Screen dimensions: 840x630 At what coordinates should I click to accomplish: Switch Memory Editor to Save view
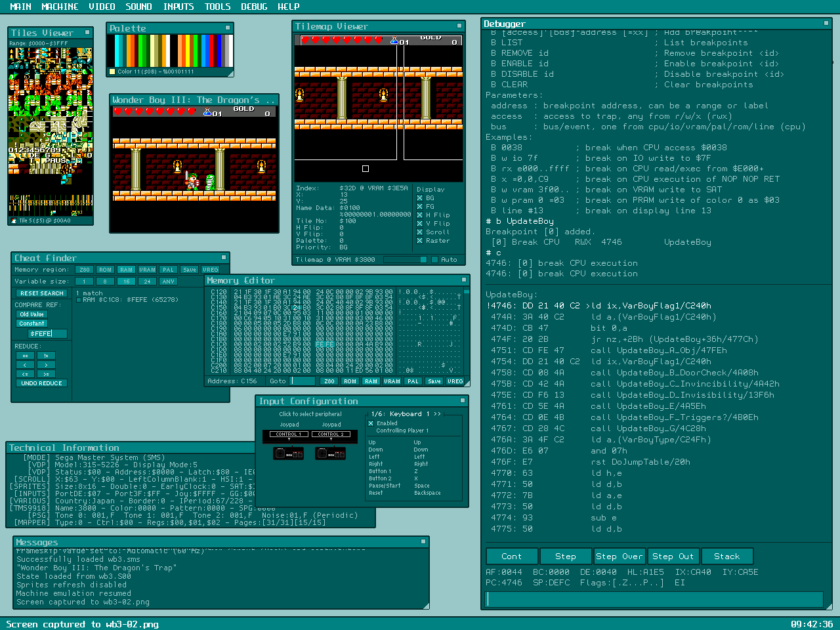[434, 381]
